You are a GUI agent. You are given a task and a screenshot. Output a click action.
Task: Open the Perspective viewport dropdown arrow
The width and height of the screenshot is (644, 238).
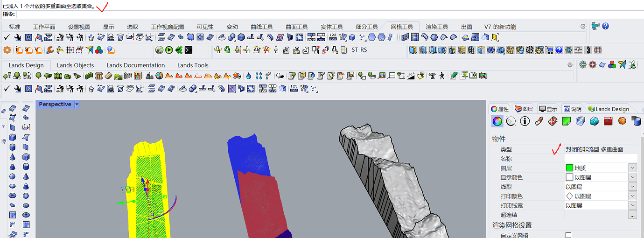click(x=77, y=105)
